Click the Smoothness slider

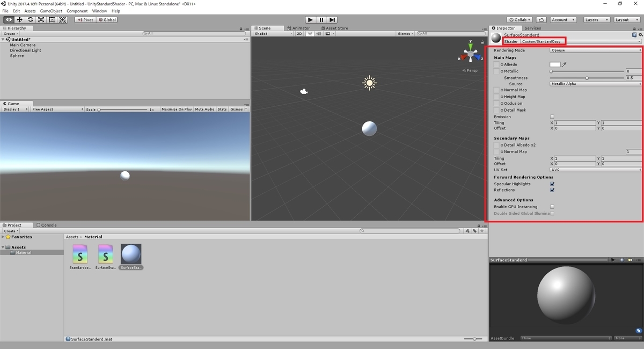point(587,78)
